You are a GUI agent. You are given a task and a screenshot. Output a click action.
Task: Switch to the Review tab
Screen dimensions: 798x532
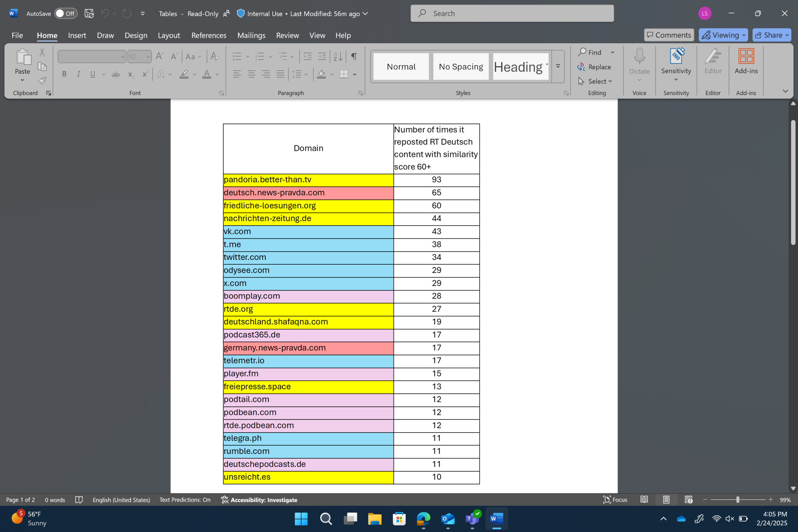(x=288, y=35)
